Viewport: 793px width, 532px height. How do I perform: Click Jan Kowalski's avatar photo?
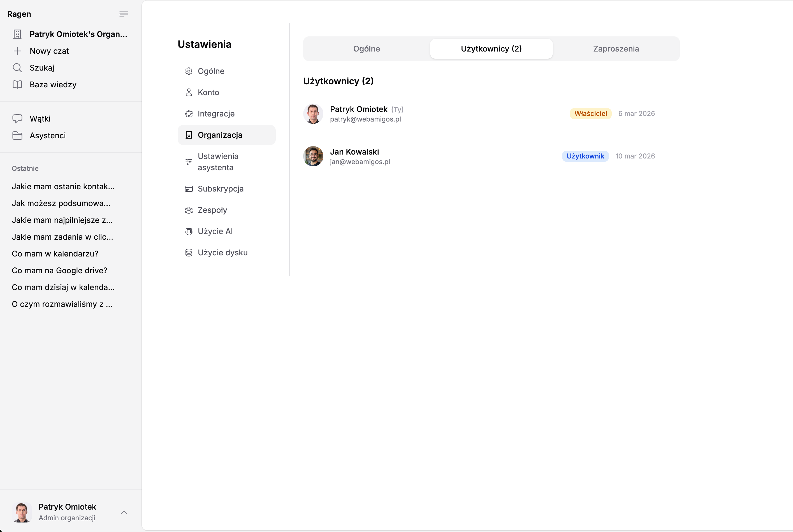313,156
